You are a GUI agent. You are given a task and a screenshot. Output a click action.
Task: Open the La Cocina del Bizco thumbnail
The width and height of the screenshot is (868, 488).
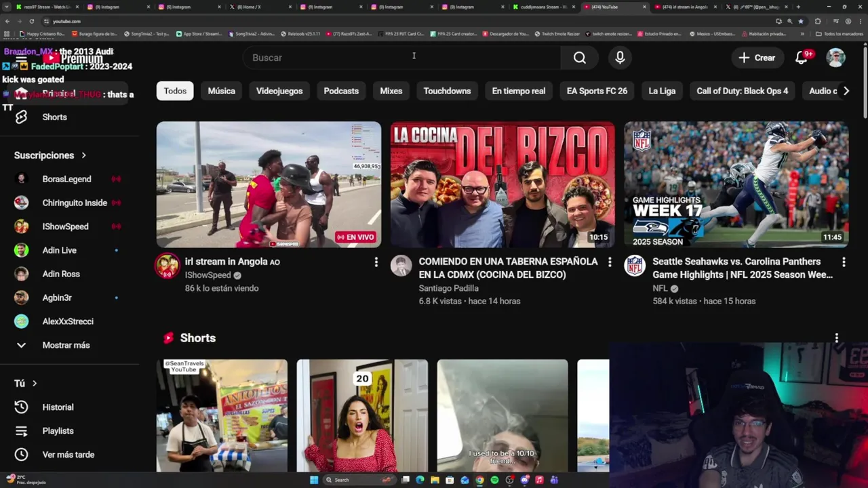tap(502, 184)
